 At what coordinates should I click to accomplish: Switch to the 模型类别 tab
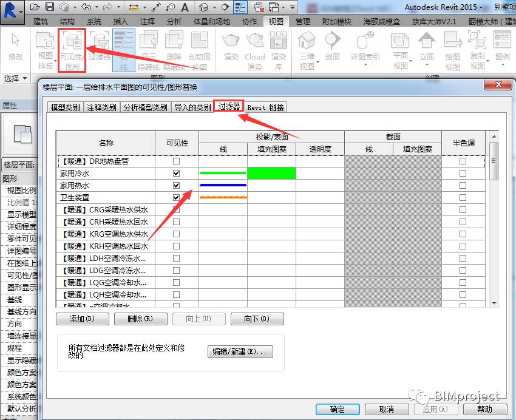(65, 107)
